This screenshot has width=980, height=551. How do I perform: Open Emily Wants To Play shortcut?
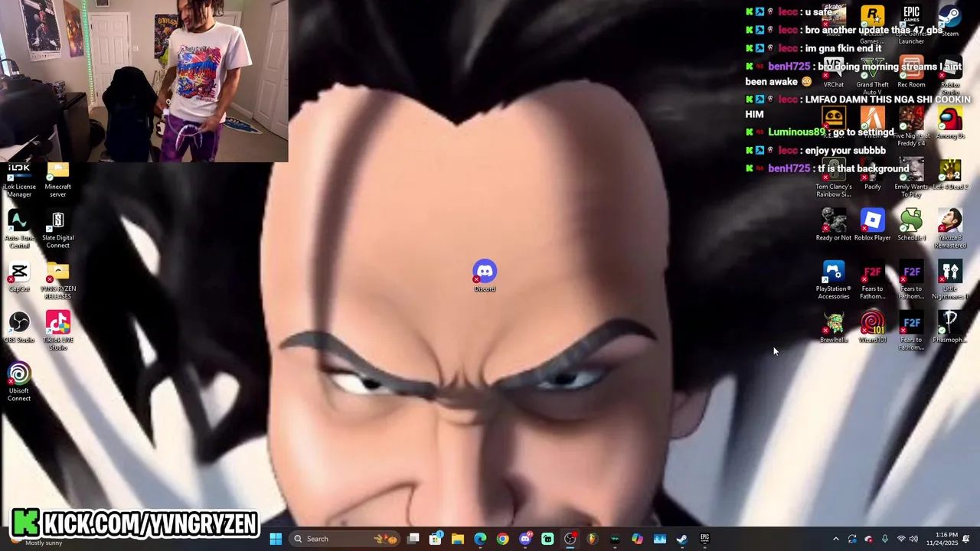point(911,178)
